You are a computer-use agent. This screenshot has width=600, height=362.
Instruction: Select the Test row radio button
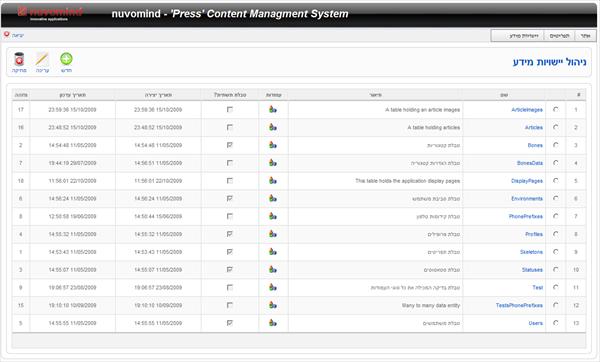[556, 287]
